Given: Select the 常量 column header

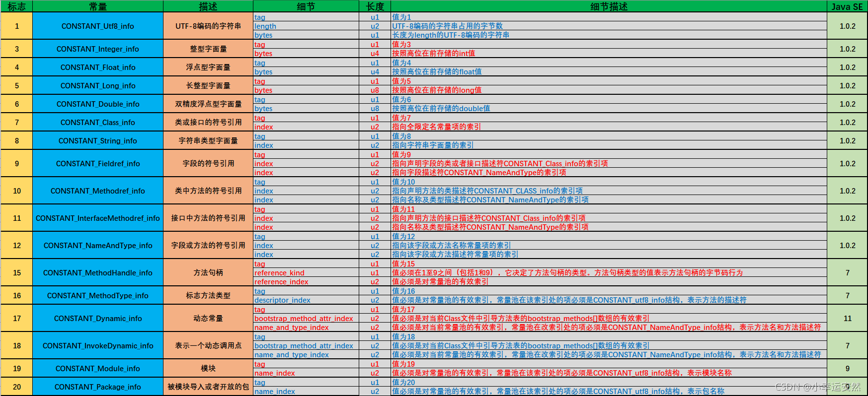Looking at the screenshot, I should pos(98,6).
